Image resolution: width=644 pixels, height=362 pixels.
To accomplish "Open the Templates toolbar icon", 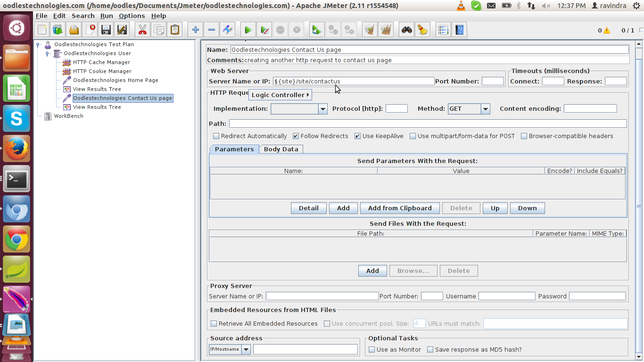I will point(58,30).
